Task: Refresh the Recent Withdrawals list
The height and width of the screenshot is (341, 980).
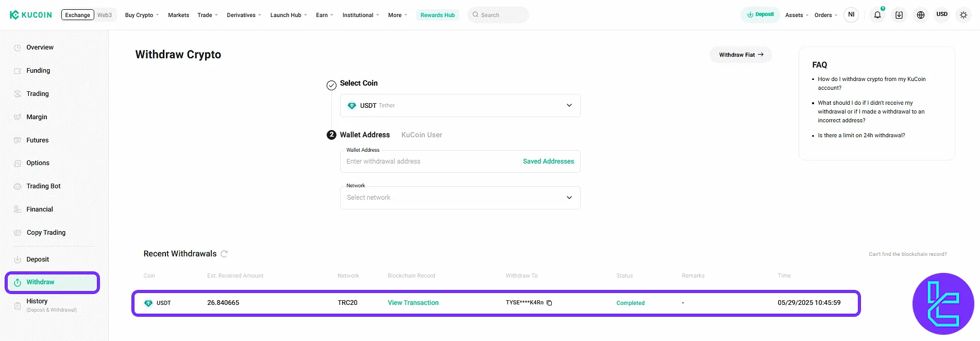Action: [224, 254]
